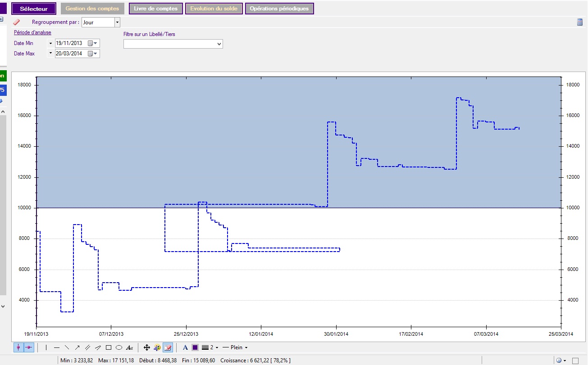Screen dimensions: 588x365
Task: Toggle the annotation edit note button
Action: coord(167,347)
